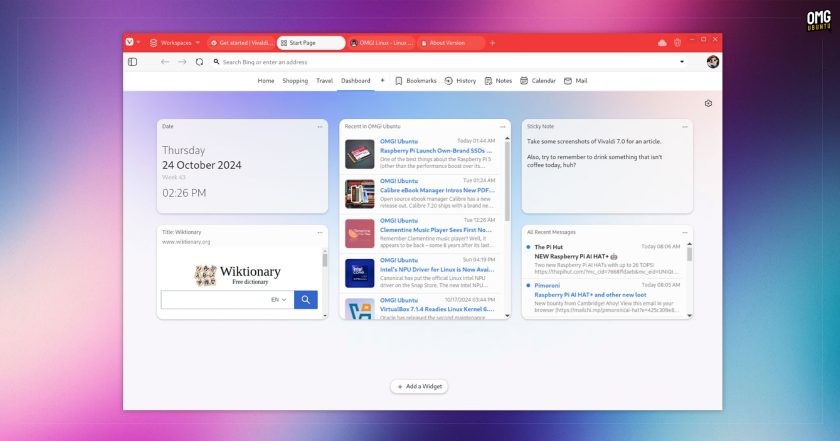Open History from start page navigation
The width and height of the screenshot is (840, 441).
460,81
